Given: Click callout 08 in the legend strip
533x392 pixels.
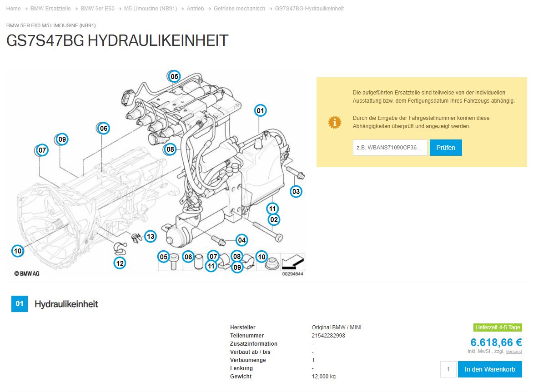Looking at the screenshot, I should point(237,256).
